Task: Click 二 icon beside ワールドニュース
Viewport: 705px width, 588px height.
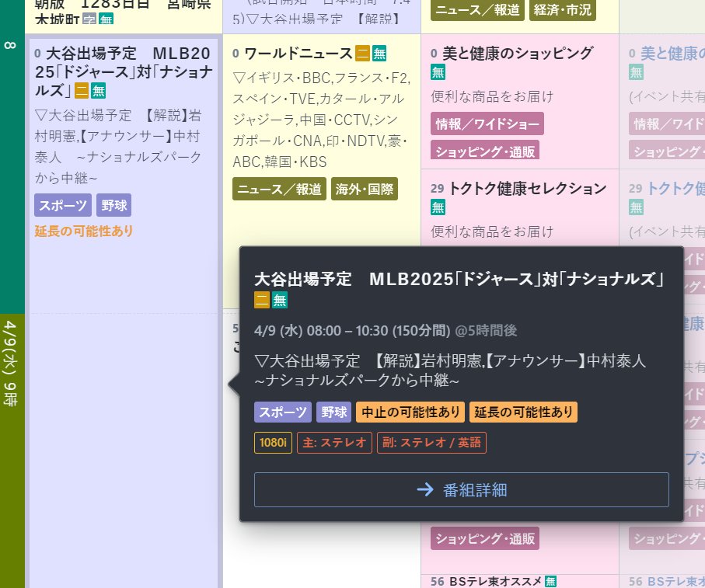Action: (x=362, y=54)
